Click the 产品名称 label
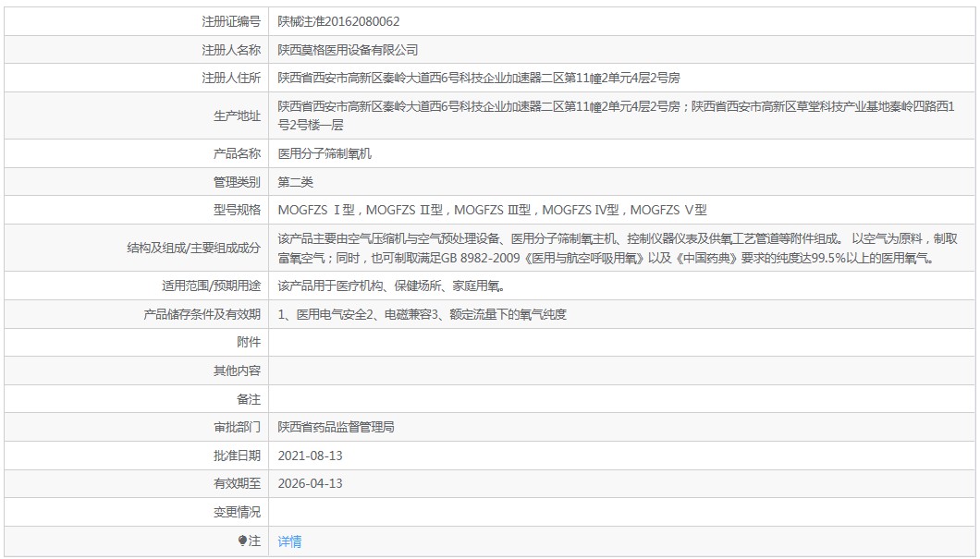 pos(237,153)
